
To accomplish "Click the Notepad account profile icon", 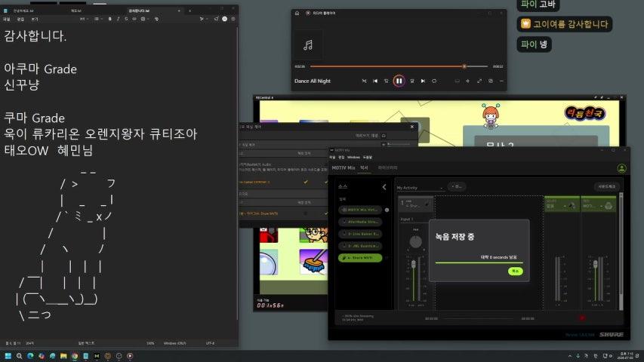I will pos(225,19).
